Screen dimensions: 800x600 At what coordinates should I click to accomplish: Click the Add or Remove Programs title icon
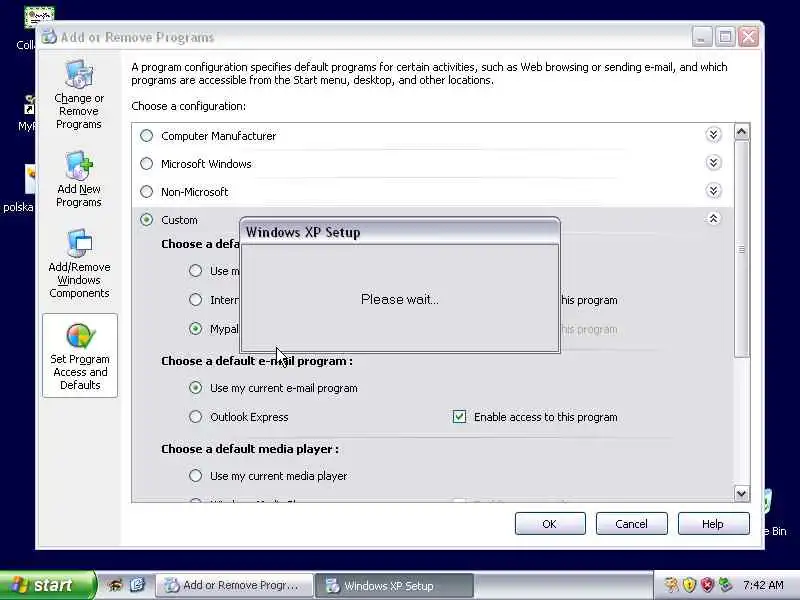(x=48, y=37)
